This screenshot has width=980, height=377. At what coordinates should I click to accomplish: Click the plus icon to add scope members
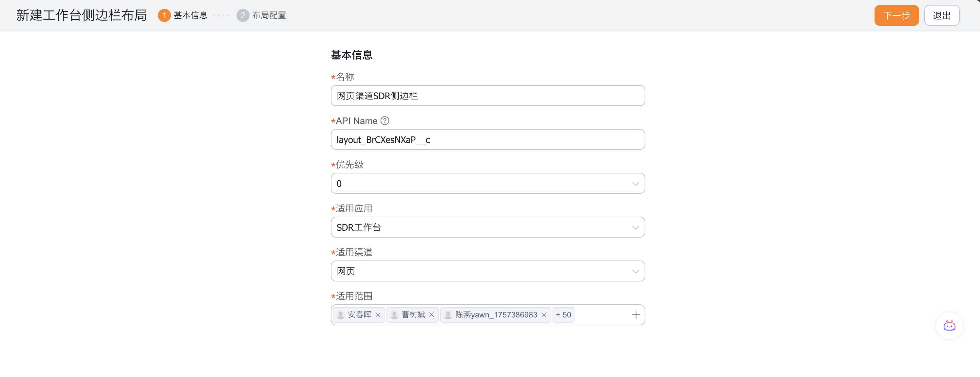636,315
